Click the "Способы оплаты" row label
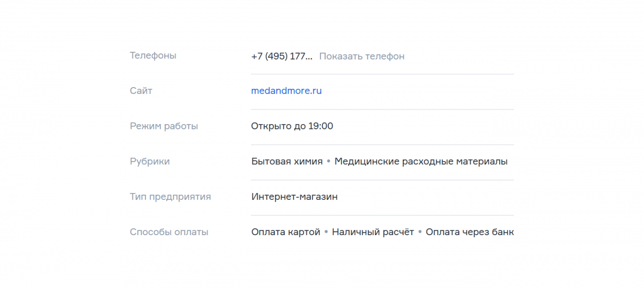Screen dimensions: 644x289 click(169, 232)
